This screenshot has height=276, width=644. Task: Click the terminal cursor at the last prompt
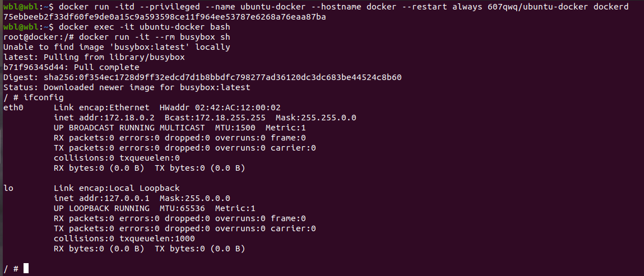(x=26, y=269)
